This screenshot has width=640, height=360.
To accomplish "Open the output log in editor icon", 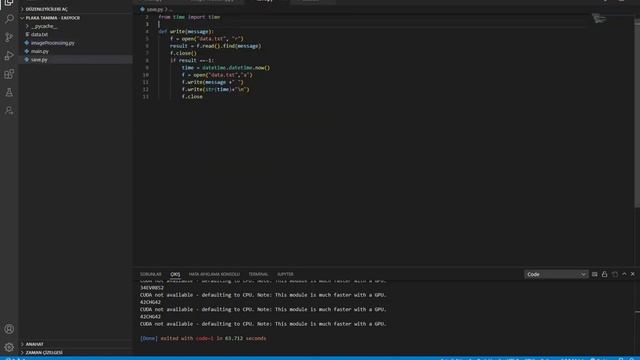I will tap(615, 274).
